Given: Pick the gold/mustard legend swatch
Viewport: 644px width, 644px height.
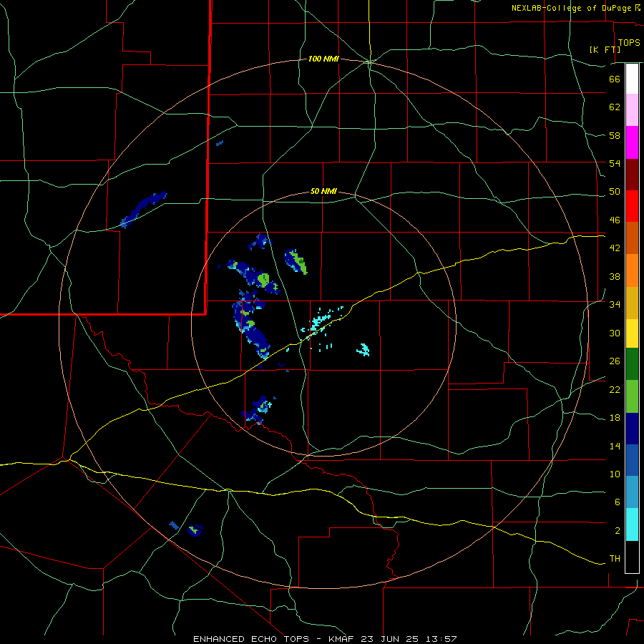Looking at the screenshot, I should click(x=632, y=303).
